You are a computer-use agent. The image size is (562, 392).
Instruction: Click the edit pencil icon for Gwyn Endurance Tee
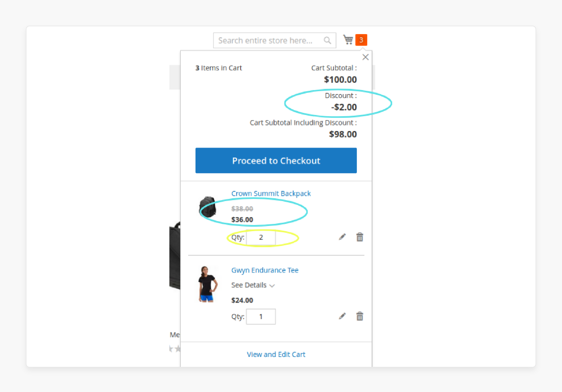342,316
